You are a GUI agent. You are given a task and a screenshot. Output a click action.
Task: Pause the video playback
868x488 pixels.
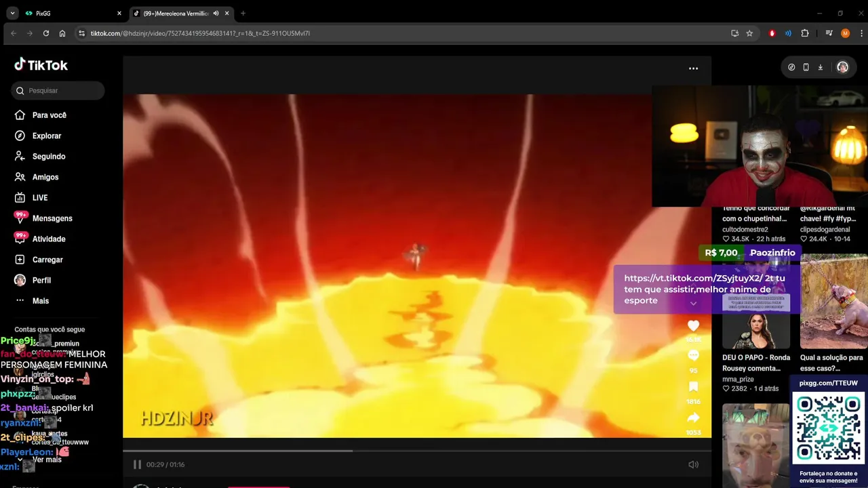point(137,464)
